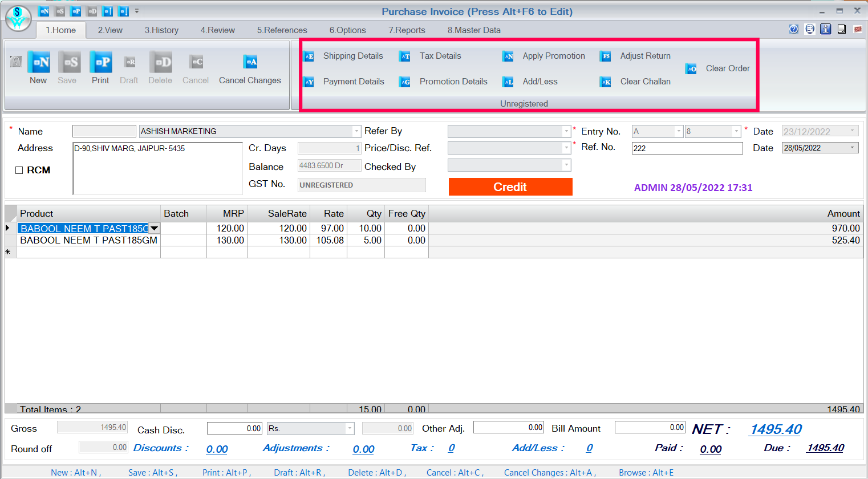Click the quick access New (N) icon
Screen dimensions: 868x479
coord(44,11)
